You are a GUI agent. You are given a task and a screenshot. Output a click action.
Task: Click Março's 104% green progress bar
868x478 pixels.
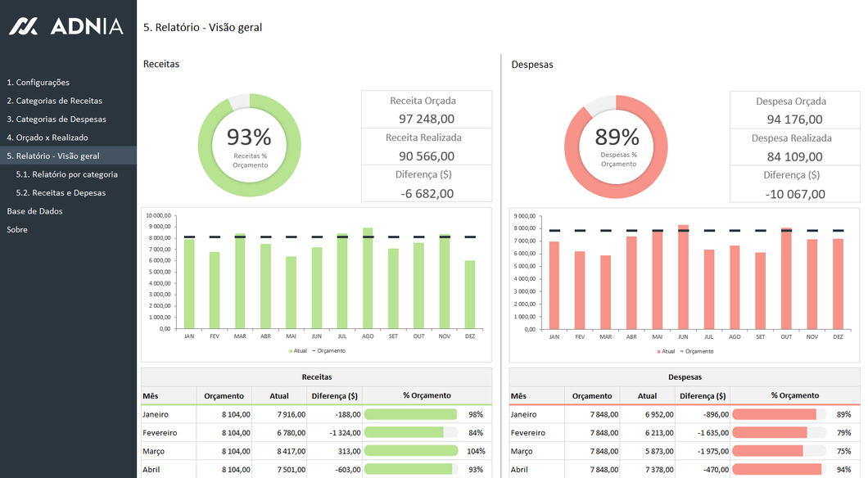pyautogui.click(x=410, y=451)
